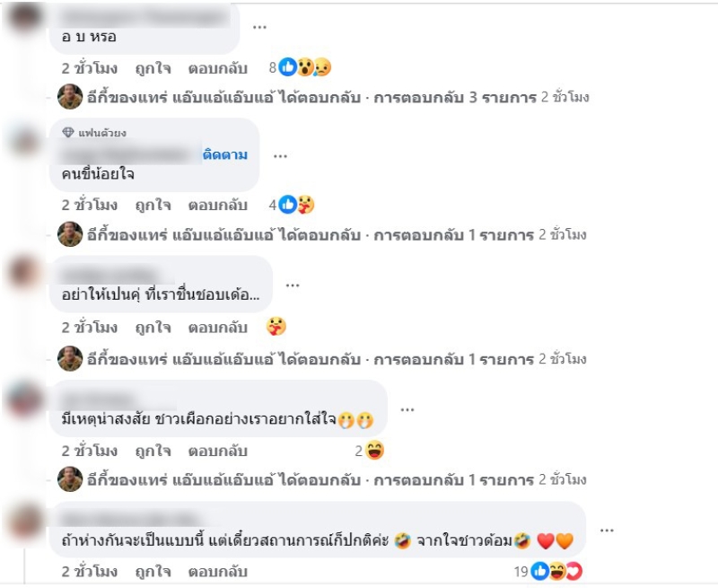
Task: View the 8 reactions on first comment
Action: click(x=300, y=67)
